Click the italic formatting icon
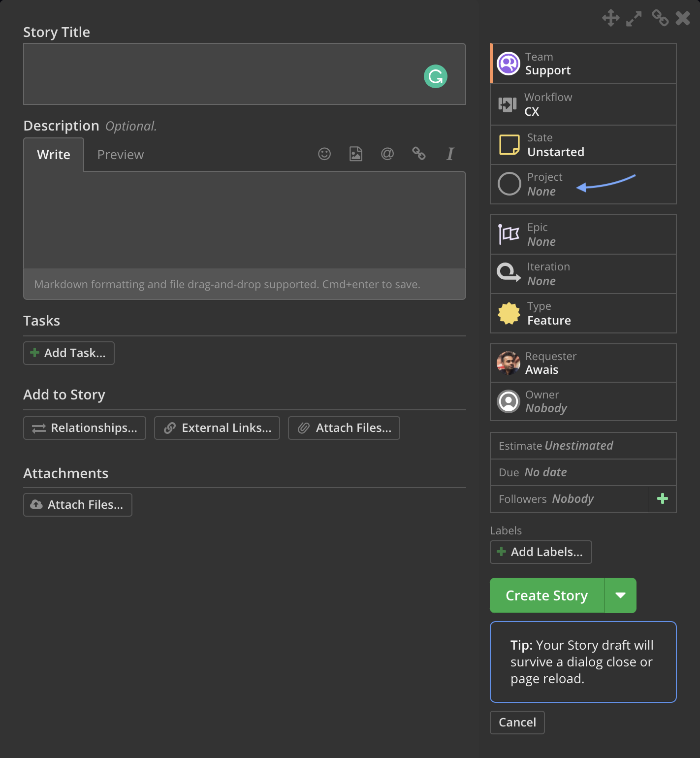Image resolution: width=700 pixels, height=758 pixels. [x=450, y=154]
